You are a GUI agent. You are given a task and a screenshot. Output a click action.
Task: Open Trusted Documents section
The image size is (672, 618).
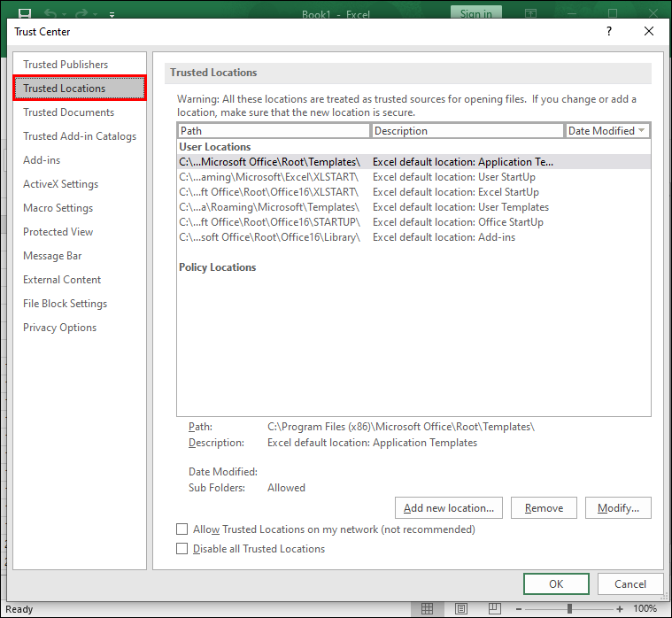click(x=80, y=112)
